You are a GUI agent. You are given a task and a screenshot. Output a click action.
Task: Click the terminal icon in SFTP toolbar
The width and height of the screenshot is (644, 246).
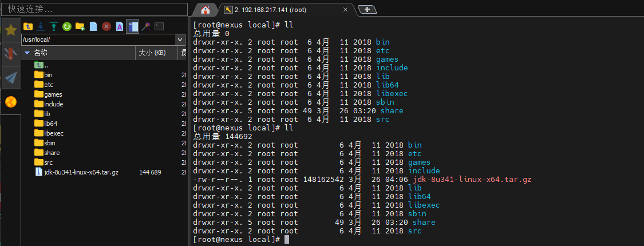pos(159,27)
